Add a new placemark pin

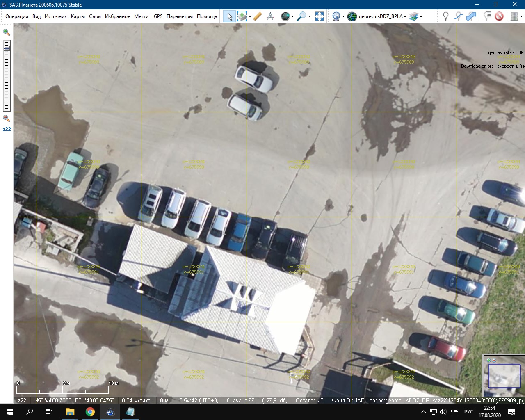point(446,16)
